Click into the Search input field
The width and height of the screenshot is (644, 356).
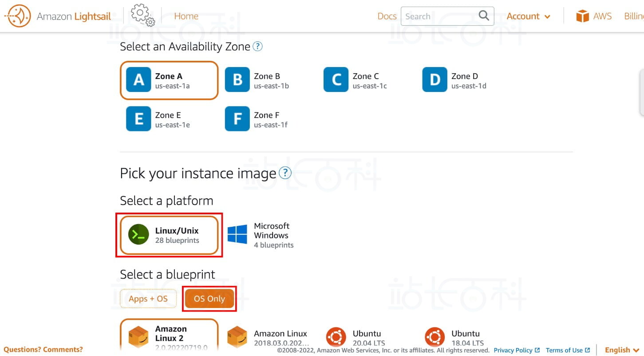pos(439,16)
